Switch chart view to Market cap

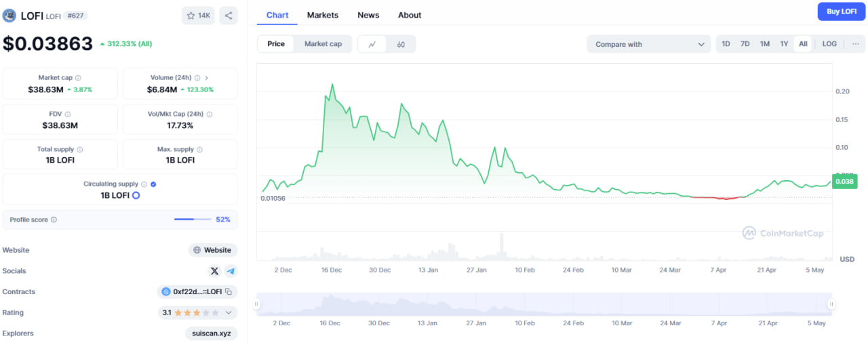tap(323, 44)
